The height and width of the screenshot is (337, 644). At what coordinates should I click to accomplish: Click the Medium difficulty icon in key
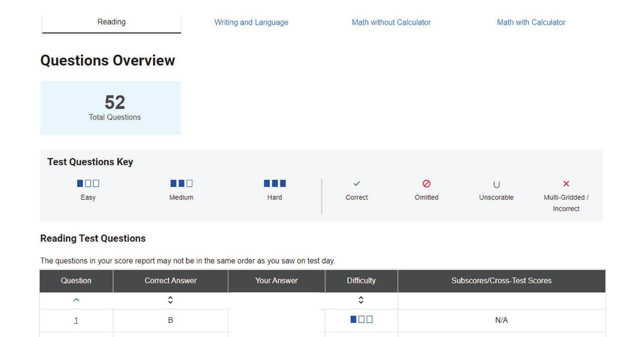(181, 184)
